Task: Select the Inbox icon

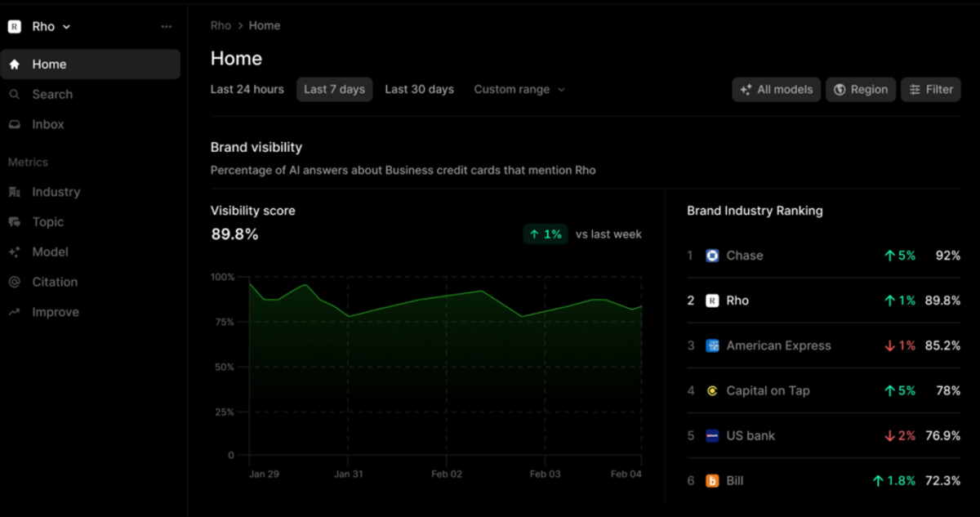Action: pyautogui.click(x=16, y=123)
